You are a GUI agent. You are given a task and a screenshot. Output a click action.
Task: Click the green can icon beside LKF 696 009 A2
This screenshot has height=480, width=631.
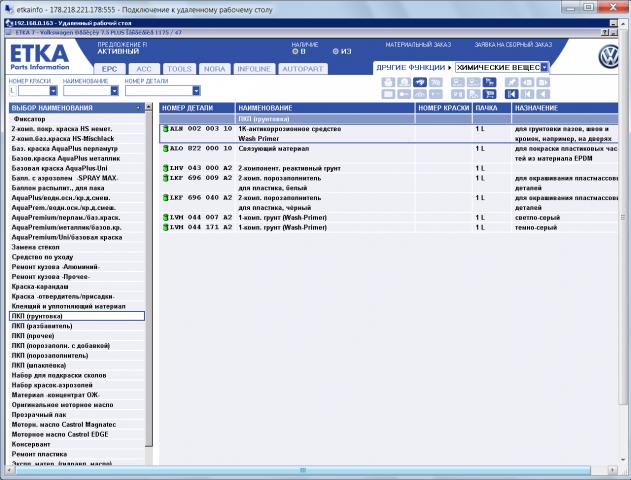165,178
